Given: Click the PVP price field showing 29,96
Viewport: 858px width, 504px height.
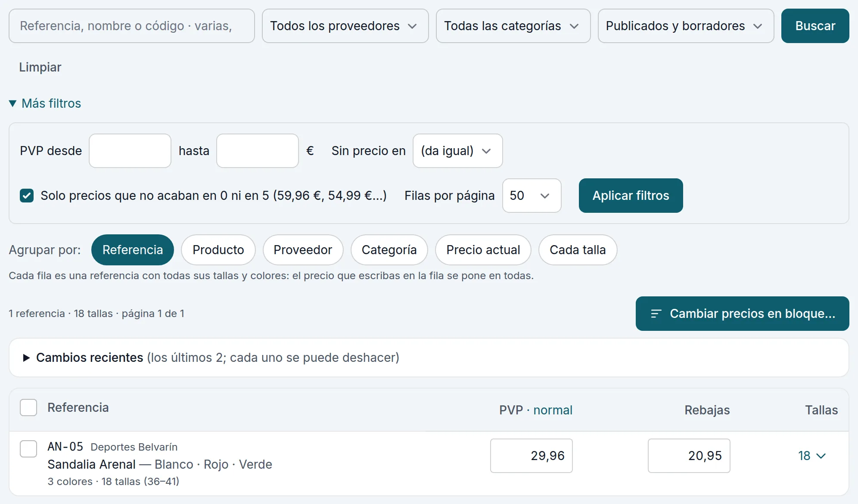Looking at the screenshot, I should (x=531, y=456).
